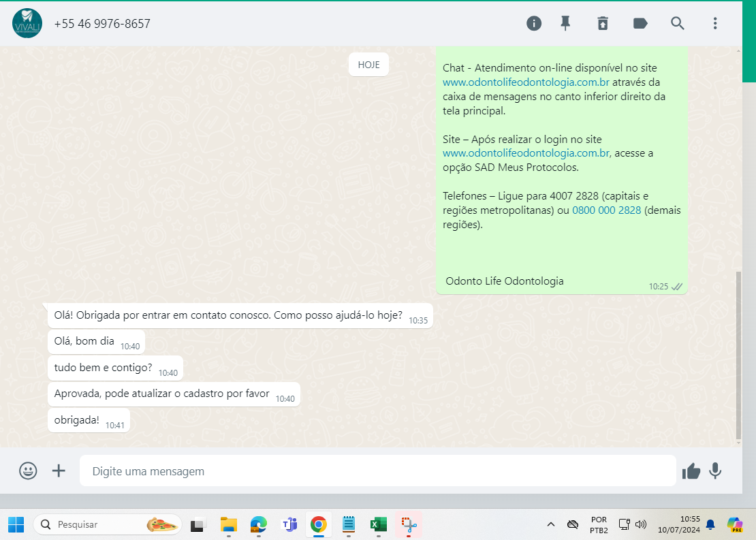The width and height of the screenshot is (756, 540).
Task: Click the OneDrive cloud tray icon
Action: (573, 524)
